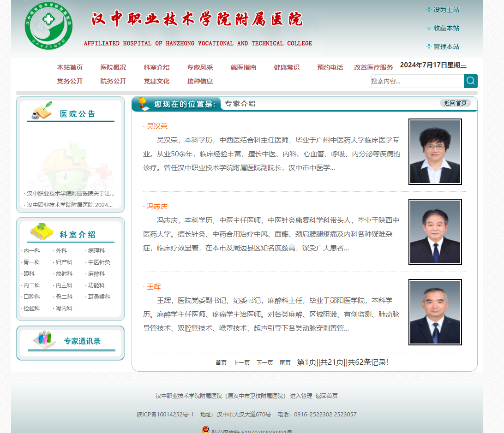The image size is (504, 433).
Task: Click the 收藏本站 bookmark link
Action: (446, 28)
